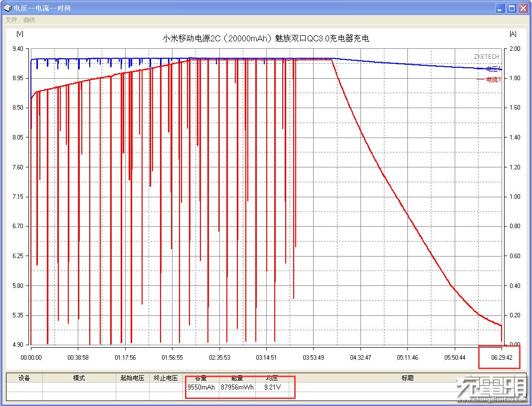This screenshot has height=406, width=532.
Task: Click the 8.95 voltage axis label
Action: pos(18,78)
